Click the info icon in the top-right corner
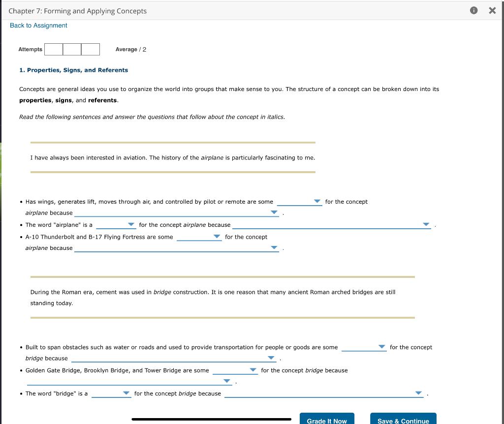The width and height of the screenshot is (504, 424). point(473,10)
